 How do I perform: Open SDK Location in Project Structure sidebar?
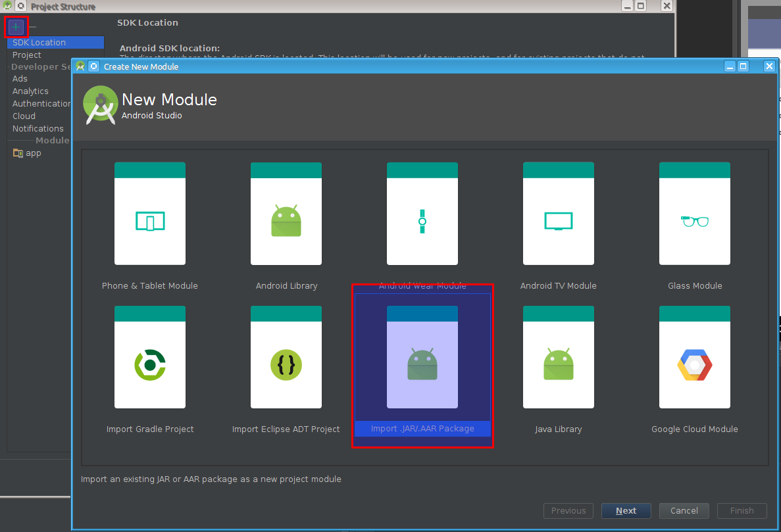tap(56, 42)
